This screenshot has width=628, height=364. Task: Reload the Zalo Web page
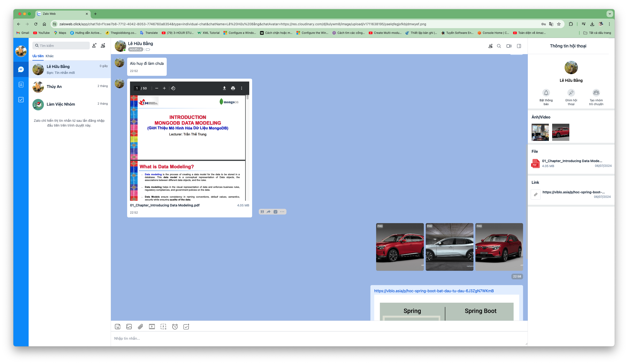click(x=36, y=24)
